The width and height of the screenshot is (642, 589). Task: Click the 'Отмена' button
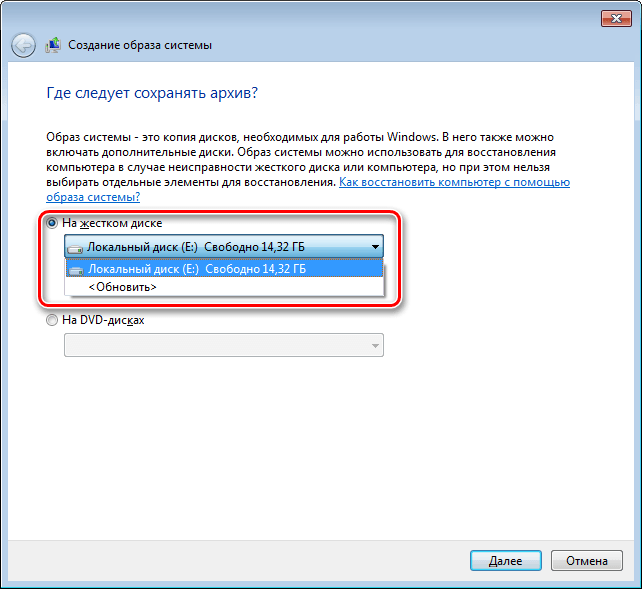[x=587, y=560]
